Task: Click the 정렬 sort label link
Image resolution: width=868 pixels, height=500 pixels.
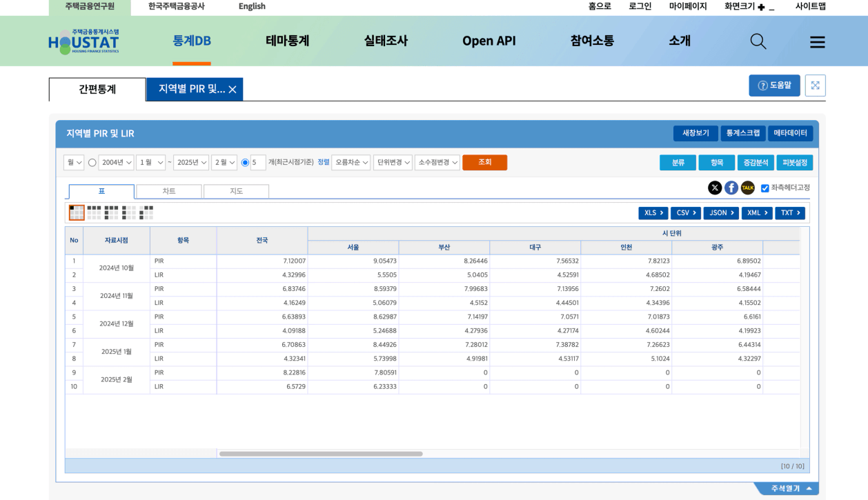Action: pos(324,162)
